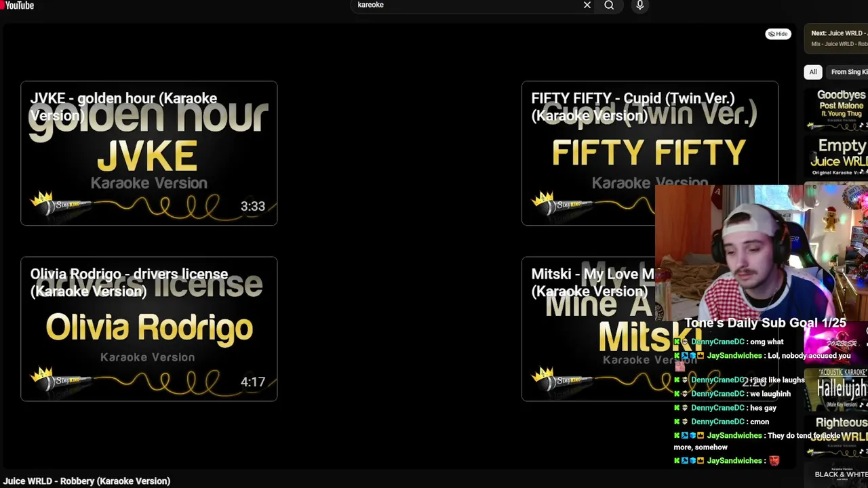Open Empty Juice WRLD sidebar video

[x=836, y=157]
